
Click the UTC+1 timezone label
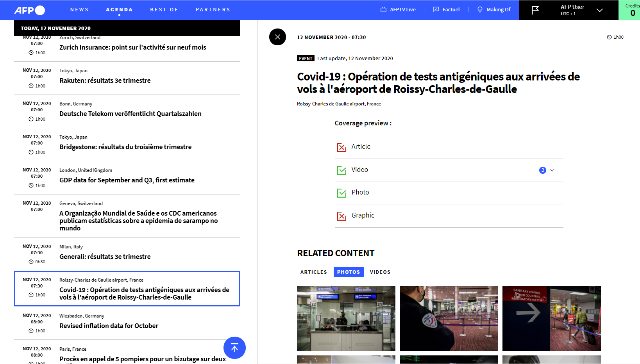pos(568,14)
